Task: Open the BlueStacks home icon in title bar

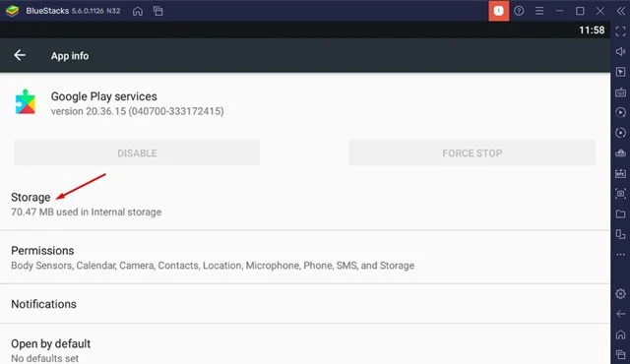Action: click(x=138, y=11)
